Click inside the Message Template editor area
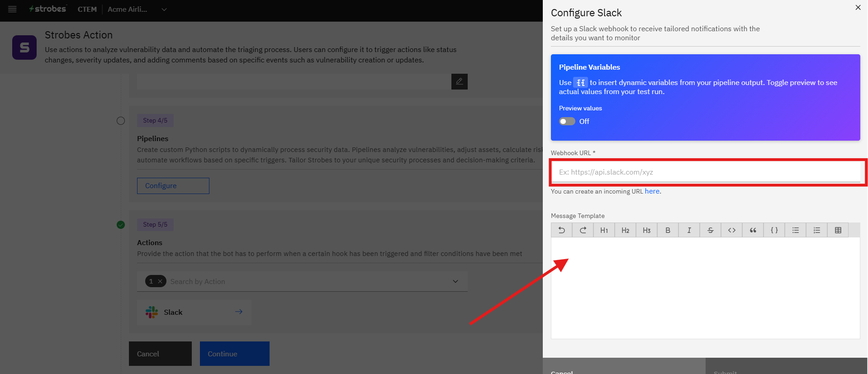This screenshot has height=374, width=868. tap(706, 288)
